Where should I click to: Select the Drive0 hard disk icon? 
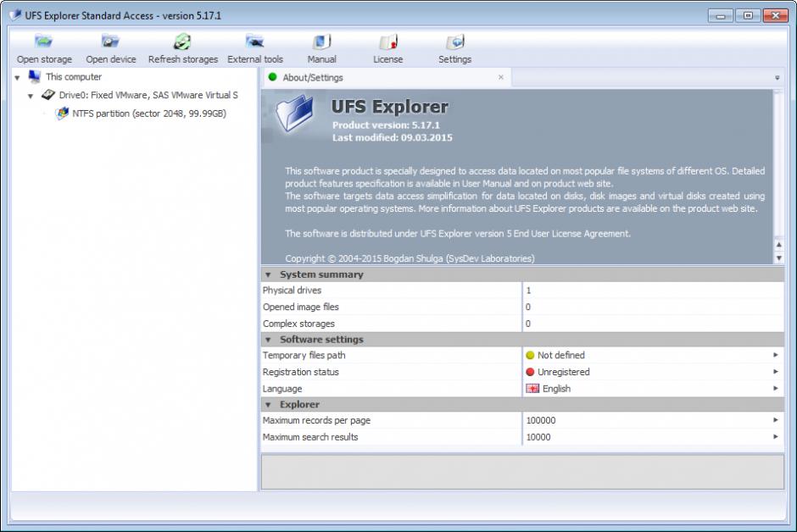pos(48,95)
